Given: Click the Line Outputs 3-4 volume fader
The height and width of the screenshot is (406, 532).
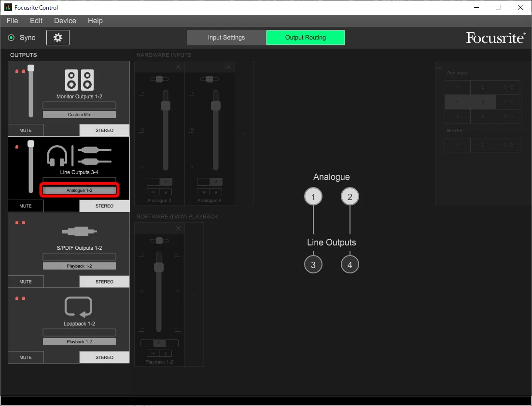Looking at the screenshot, I should [31, 144].
